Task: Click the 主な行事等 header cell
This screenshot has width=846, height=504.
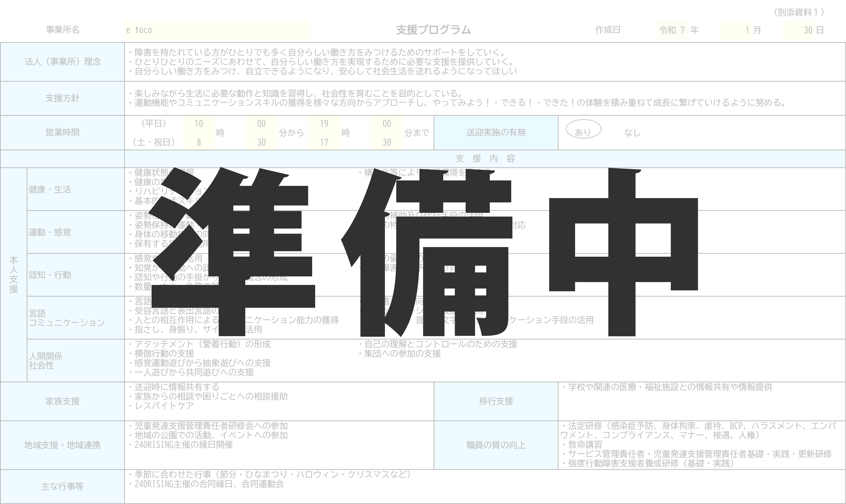Action: 62,486
